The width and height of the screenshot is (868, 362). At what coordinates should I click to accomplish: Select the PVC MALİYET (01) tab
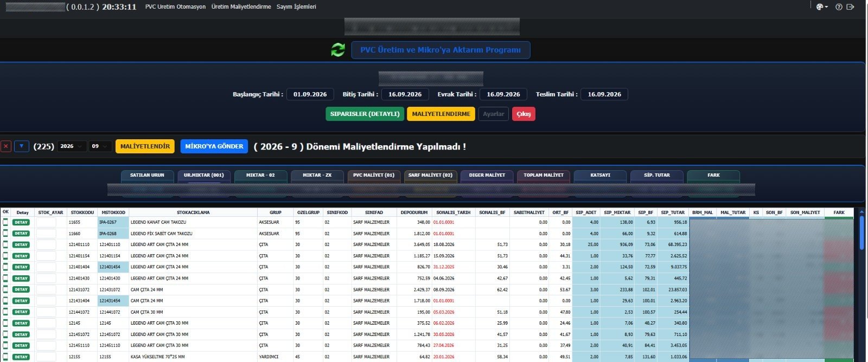click(x=374, y=176)
